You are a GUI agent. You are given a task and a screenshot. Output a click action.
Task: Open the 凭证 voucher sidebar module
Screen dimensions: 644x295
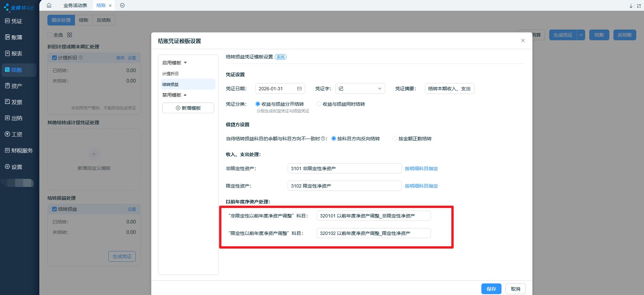tap(14, 21)
